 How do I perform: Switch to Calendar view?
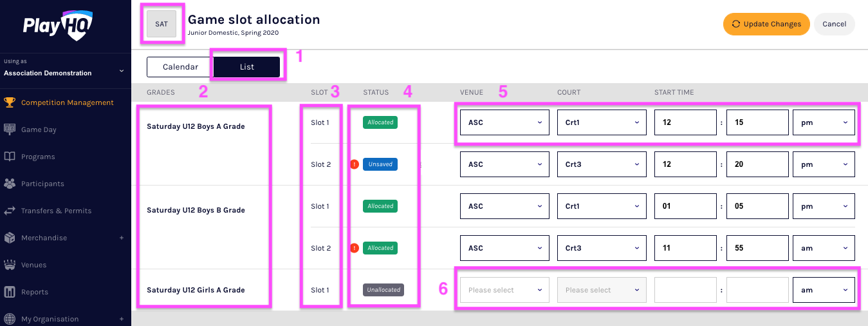(x=180, y=67)
